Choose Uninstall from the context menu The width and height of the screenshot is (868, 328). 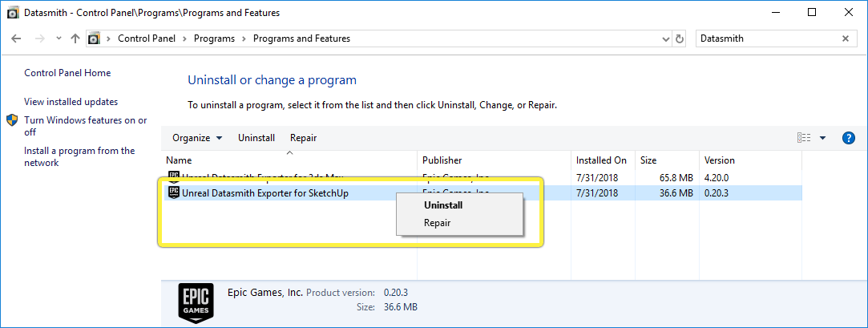[443, 205]
